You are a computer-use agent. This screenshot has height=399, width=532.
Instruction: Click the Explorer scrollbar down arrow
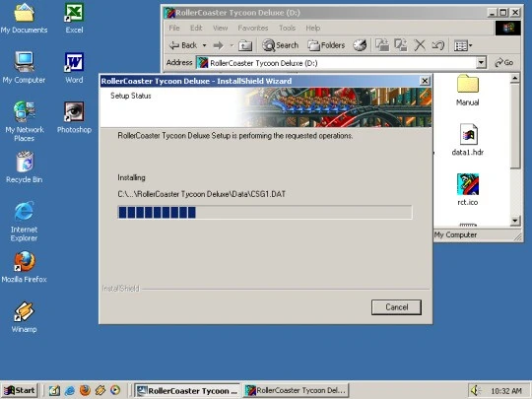click(515, 221)
